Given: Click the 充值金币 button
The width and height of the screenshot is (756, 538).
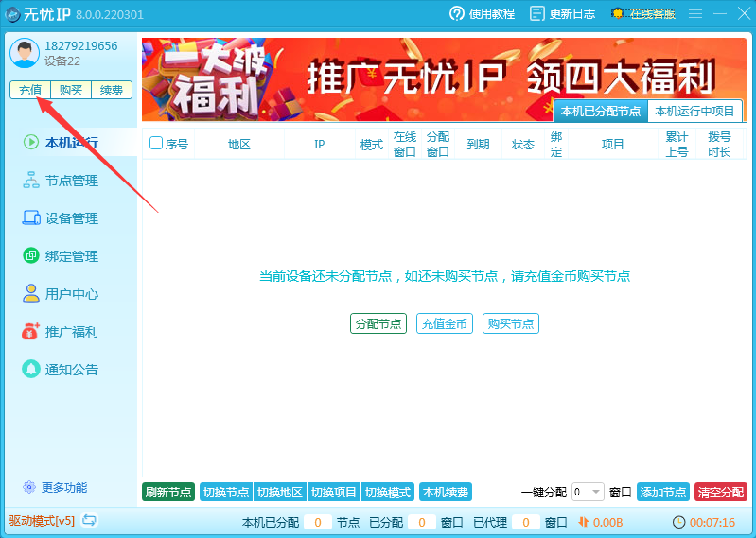Looking at the screenshot, I should tap(445, 323).
